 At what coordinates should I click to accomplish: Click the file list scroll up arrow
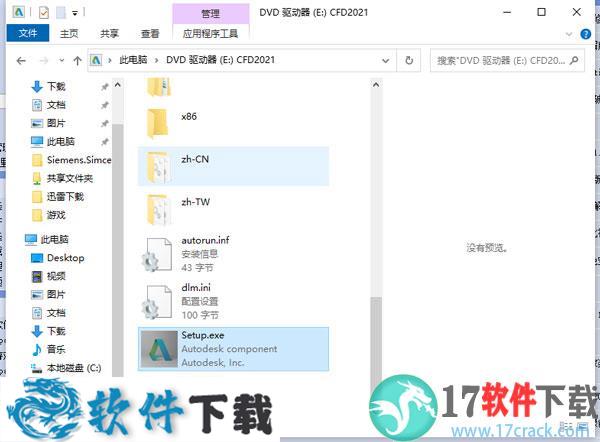376,85
